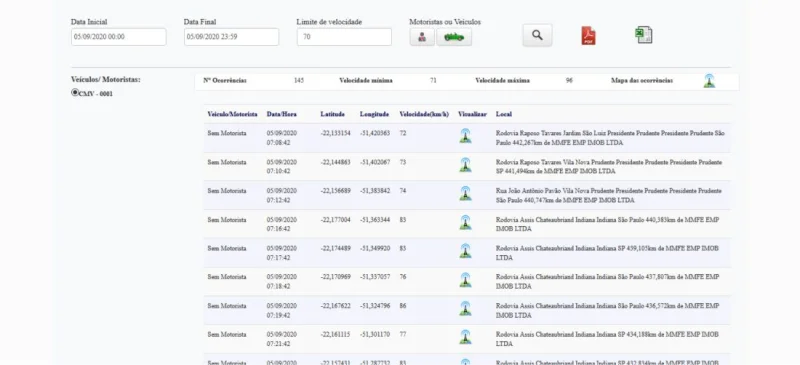This screenshot has width=800, height=365.
Task: Sort by Data/Hora column header
Action: point(281,114)
